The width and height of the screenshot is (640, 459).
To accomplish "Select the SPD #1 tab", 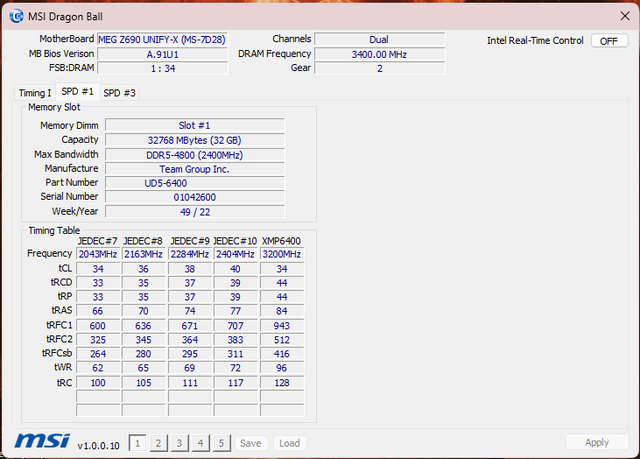I will (x=78, y=91).
